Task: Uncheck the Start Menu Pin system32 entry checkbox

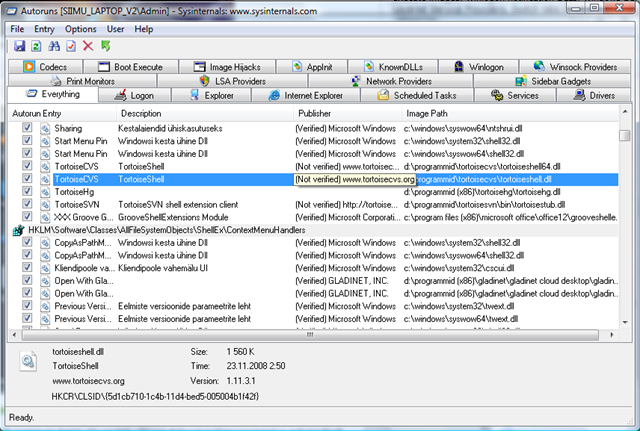Action: tap(27, 140)
